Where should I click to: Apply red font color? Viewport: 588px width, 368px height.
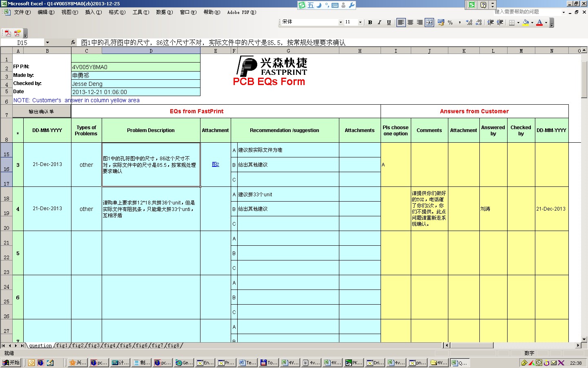(539, 22)
